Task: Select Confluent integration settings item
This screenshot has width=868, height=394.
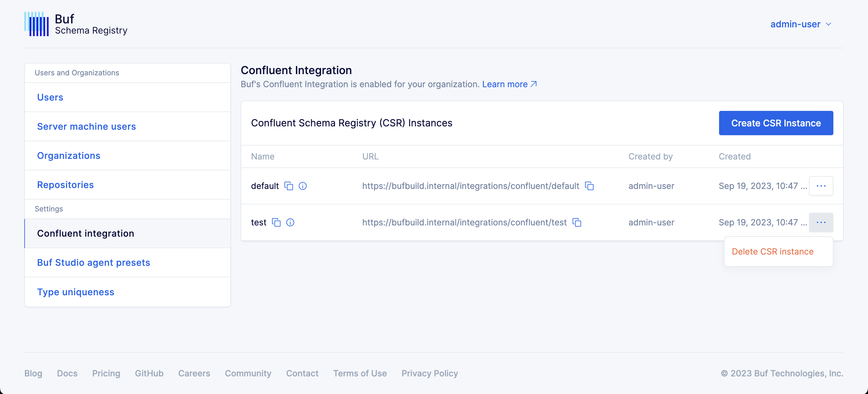Action: (x=128, y=233)
